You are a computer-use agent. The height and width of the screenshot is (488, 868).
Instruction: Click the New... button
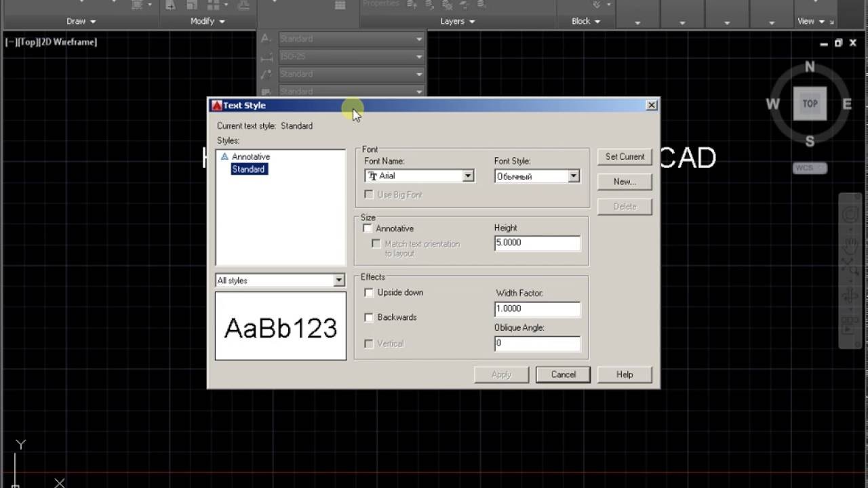(625, 182)
